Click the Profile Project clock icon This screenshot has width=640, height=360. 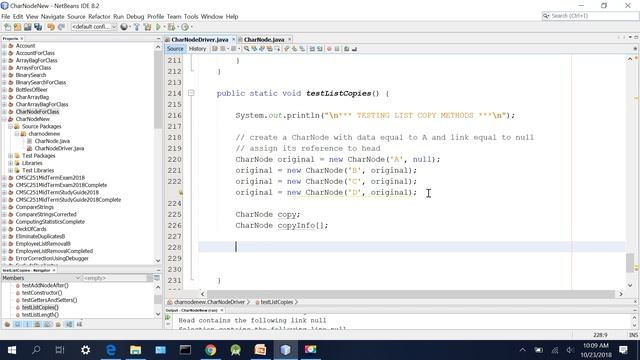(184, 27)
